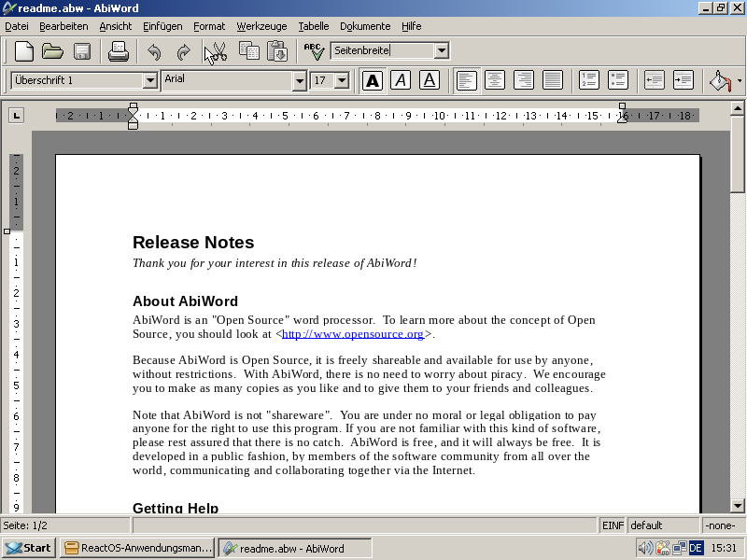Create a new document
The width and height of the screenshot is (747, 560).
24,51
